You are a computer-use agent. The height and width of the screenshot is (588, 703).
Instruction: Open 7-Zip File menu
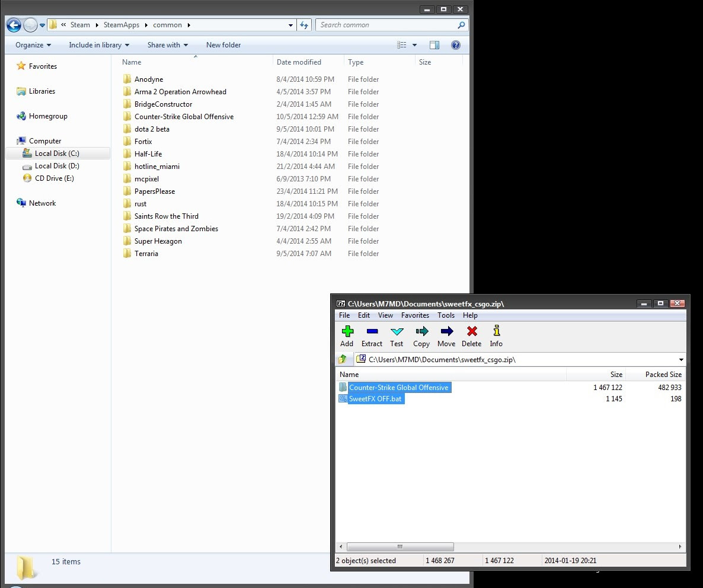point(344,315)
